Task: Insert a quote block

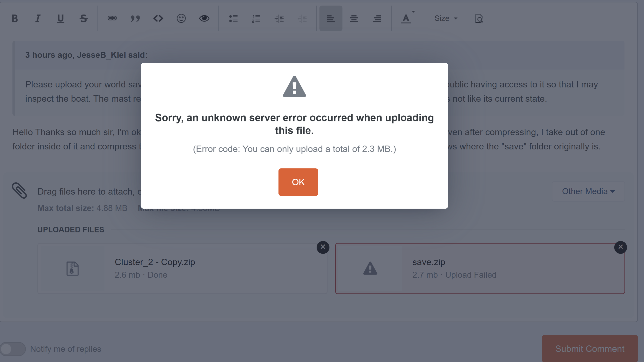Action: point(135,19)
